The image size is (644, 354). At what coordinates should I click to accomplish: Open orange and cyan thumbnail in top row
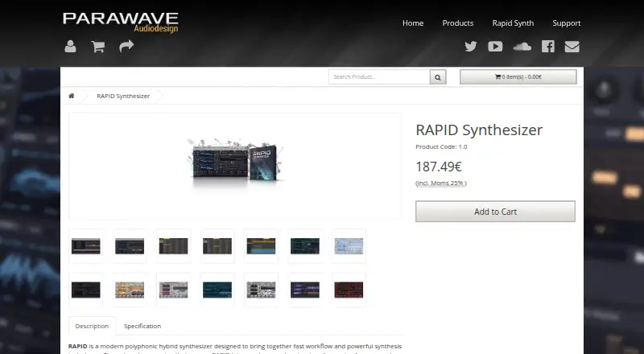tap(261, 246)
